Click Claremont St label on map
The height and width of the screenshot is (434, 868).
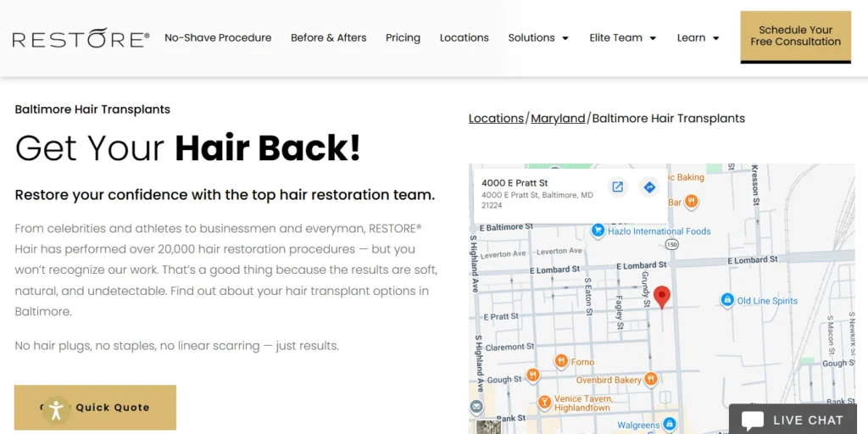509,347
